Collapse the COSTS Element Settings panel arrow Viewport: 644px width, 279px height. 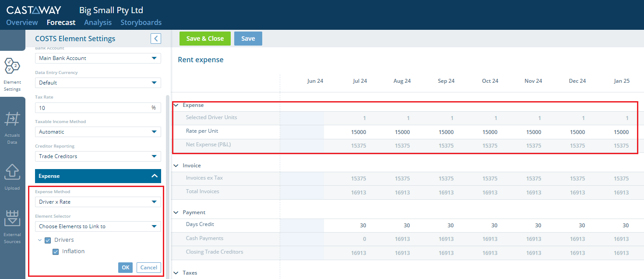pos(156,39)
